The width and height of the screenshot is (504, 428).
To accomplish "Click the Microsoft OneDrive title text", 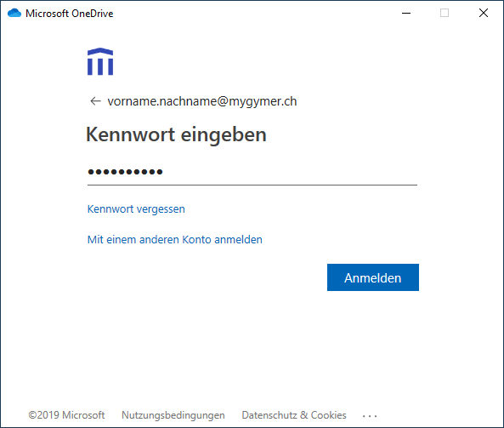I will [x=70, y=14].
